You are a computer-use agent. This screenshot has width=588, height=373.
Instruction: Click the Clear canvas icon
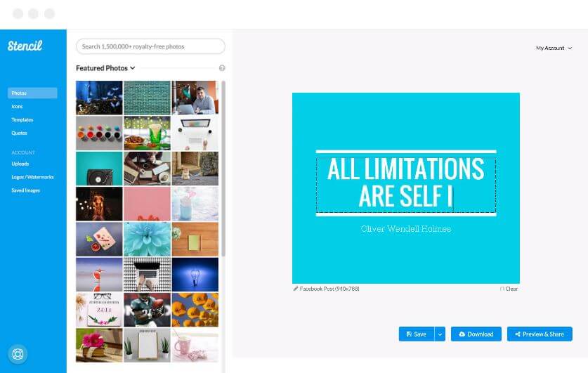[x=502, y=289]
